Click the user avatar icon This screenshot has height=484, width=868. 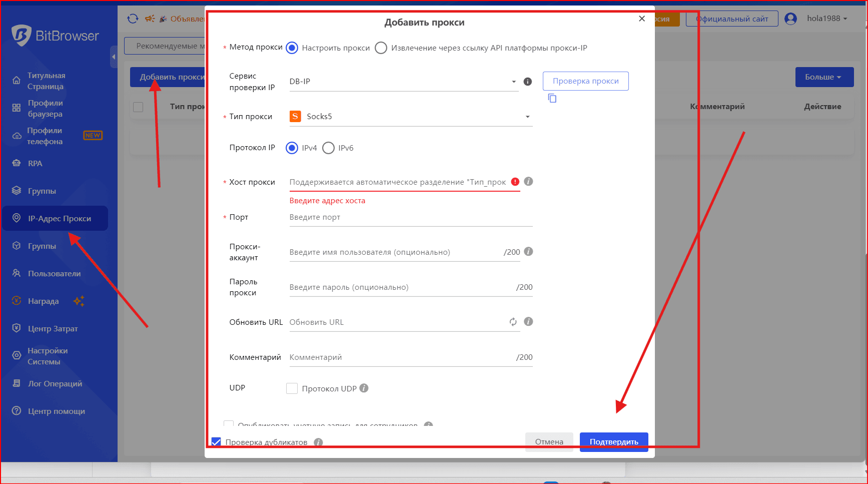point(790,19)
